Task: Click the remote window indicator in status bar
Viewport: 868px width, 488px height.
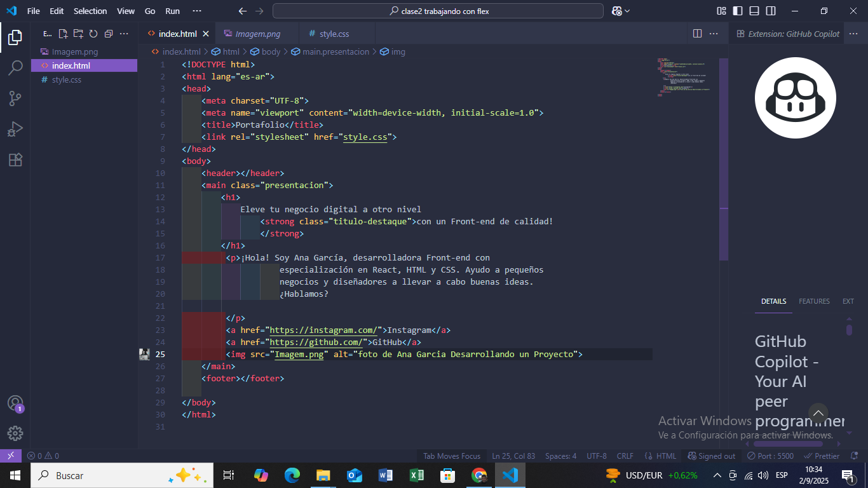Action: point(11,456)
